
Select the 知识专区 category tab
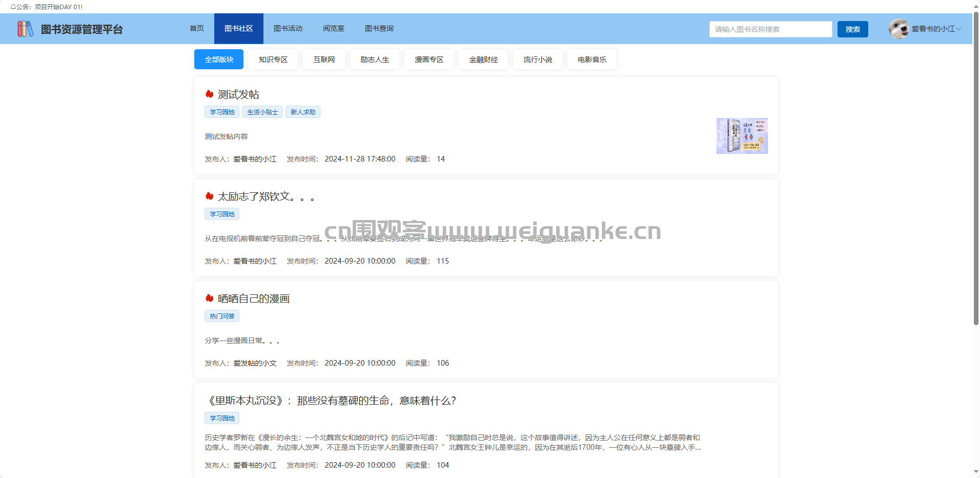tap(273, 59)
